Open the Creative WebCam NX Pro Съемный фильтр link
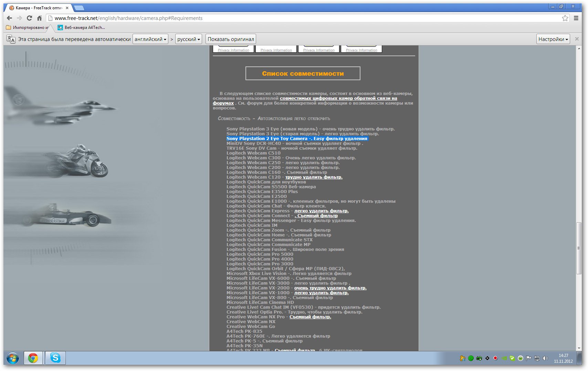 (x=310, y=317)
